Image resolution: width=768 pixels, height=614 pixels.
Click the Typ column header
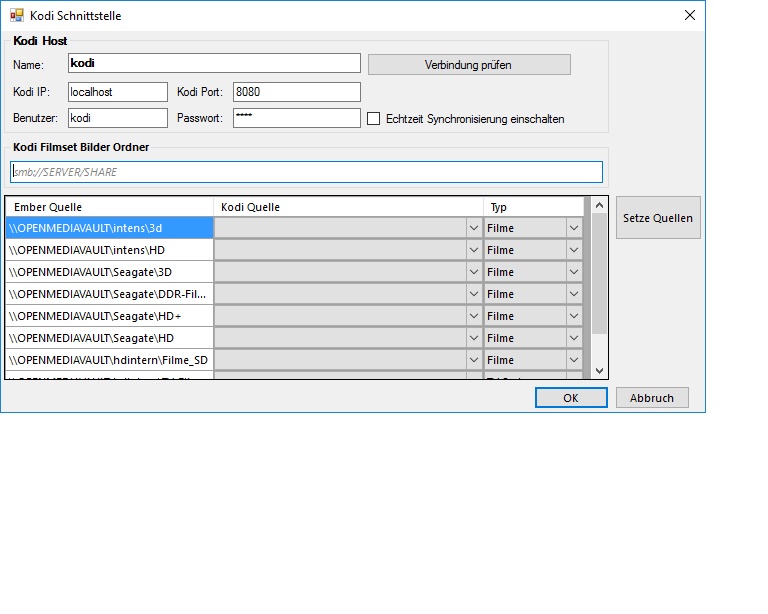(533, 207)
